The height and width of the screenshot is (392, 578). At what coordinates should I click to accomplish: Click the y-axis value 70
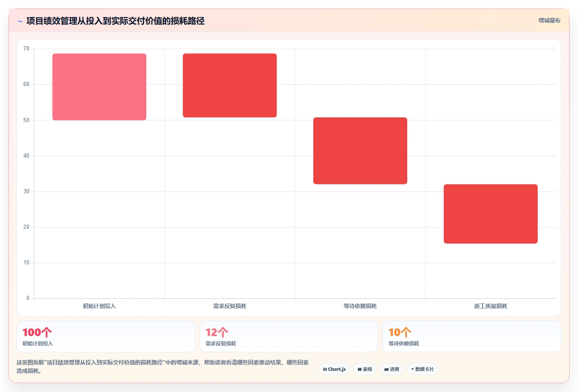[26, 49]
